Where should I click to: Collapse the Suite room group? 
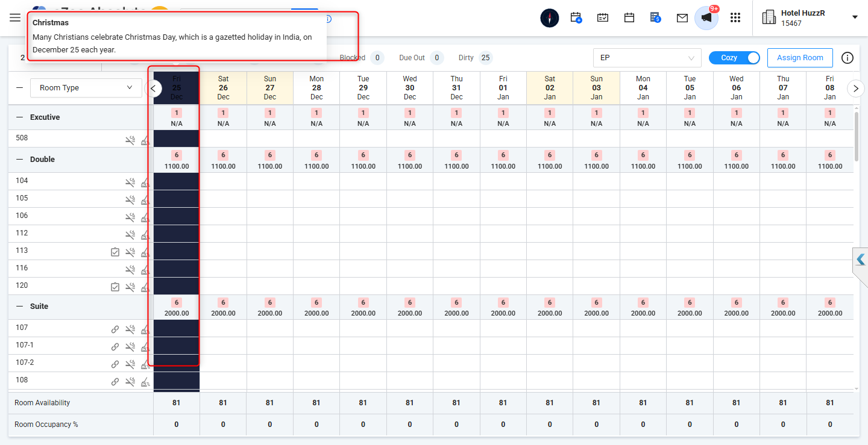[19, 307]
